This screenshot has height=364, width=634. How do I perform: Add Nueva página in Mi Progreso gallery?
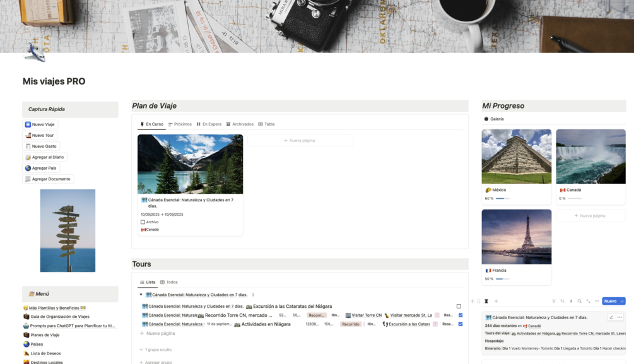[590, 216]
